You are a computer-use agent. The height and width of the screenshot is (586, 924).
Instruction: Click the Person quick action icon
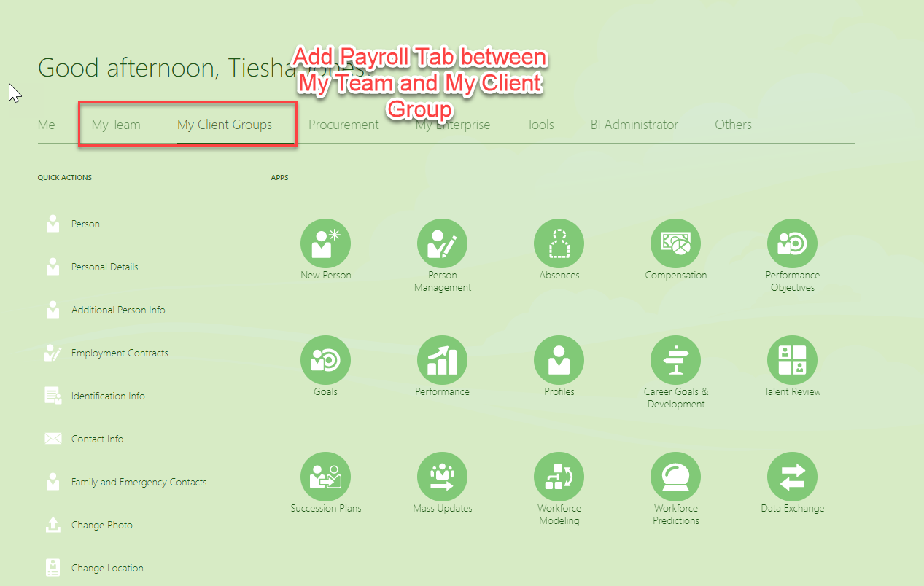pyautogui.click(x=53, y=224)
